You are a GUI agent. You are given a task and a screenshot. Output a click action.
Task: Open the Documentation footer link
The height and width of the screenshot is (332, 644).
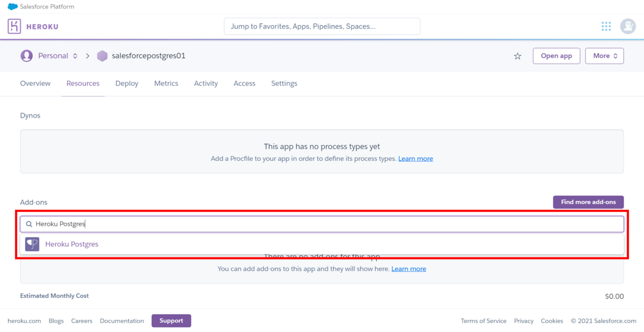point(122,320)
